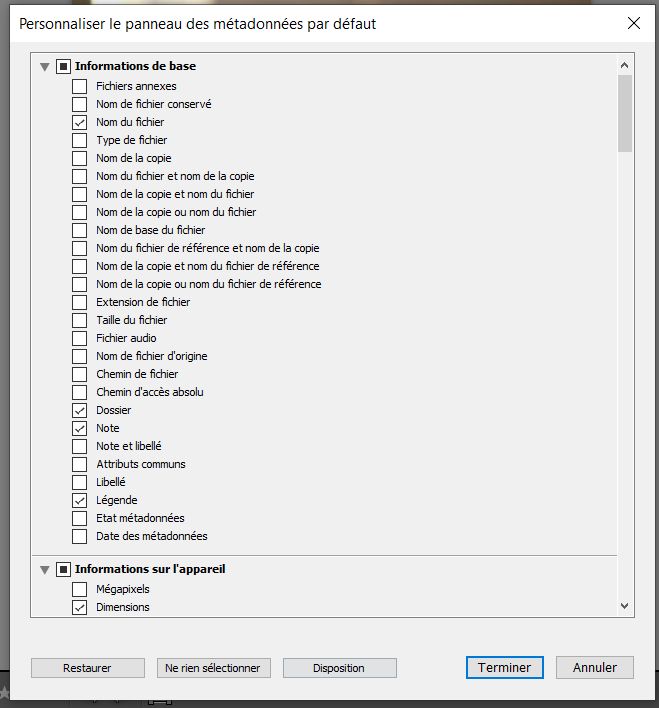Check the Fichiers annexes checkbox

[79, 86]
